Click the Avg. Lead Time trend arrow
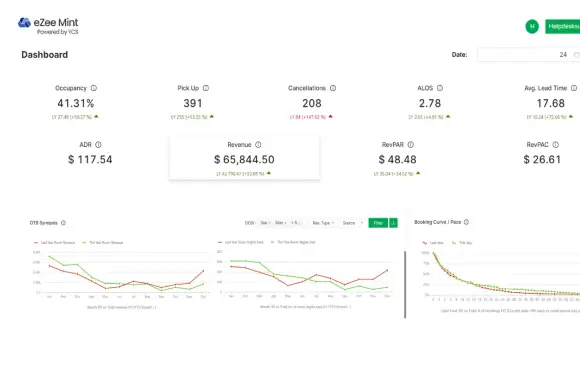The width and height of the screenshot is (580, 380). (x=571, y=116)
